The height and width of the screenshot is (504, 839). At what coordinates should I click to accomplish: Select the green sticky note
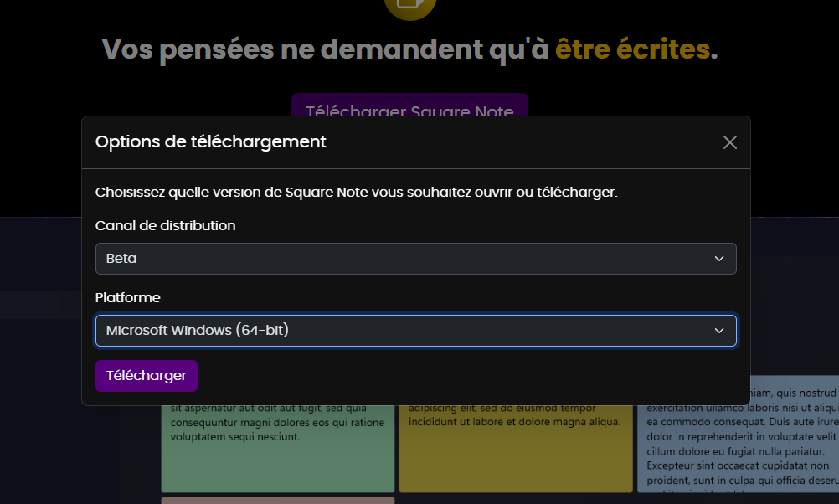coord(277,456)
